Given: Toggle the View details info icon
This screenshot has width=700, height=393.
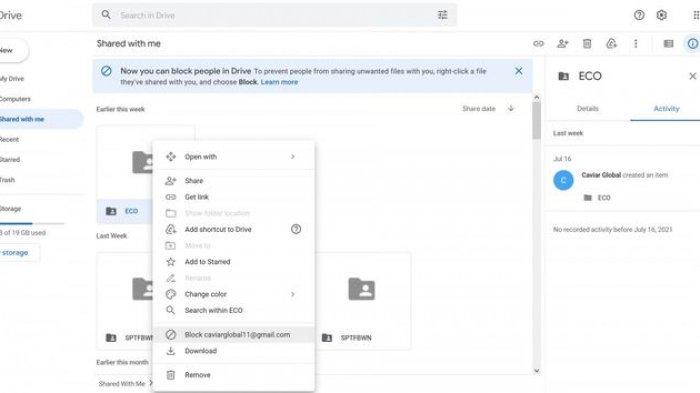Looking at the screenshot, I should pyautogui.click(x=692, y=43).
